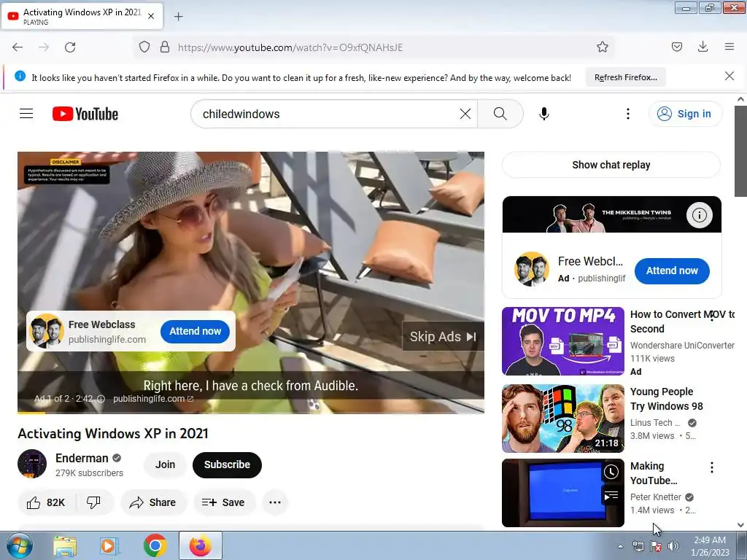Open the publishinglife.com link in the player

(153, 399)
